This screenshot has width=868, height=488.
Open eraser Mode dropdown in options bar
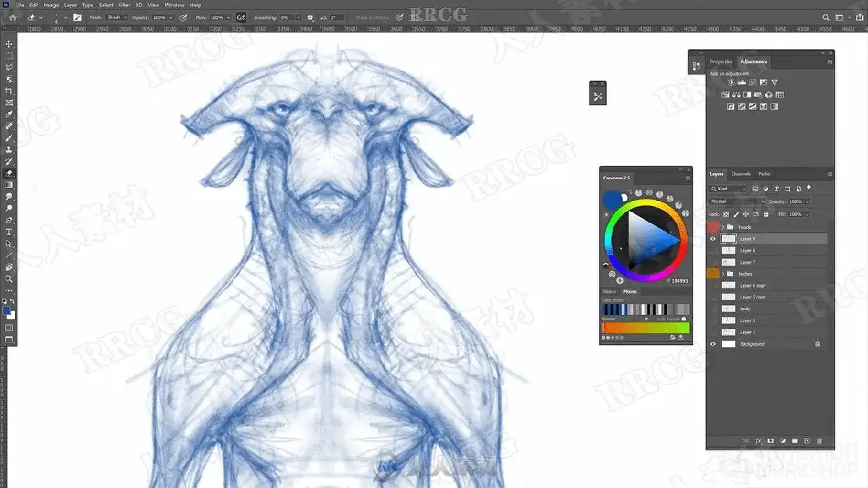(116, 17)
